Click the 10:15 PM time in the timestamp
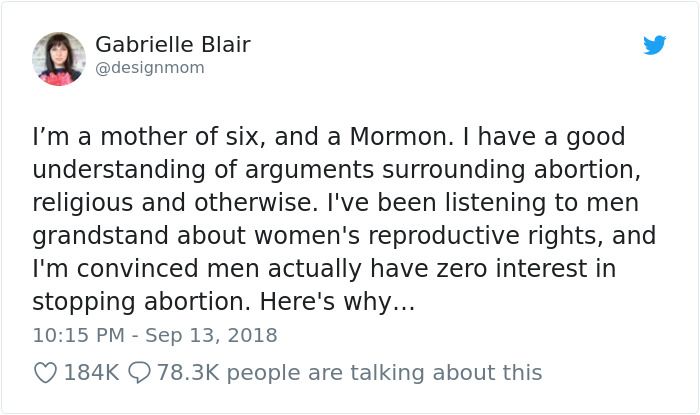The height and width of the screenshot is (415, 700). coord(74,335)
